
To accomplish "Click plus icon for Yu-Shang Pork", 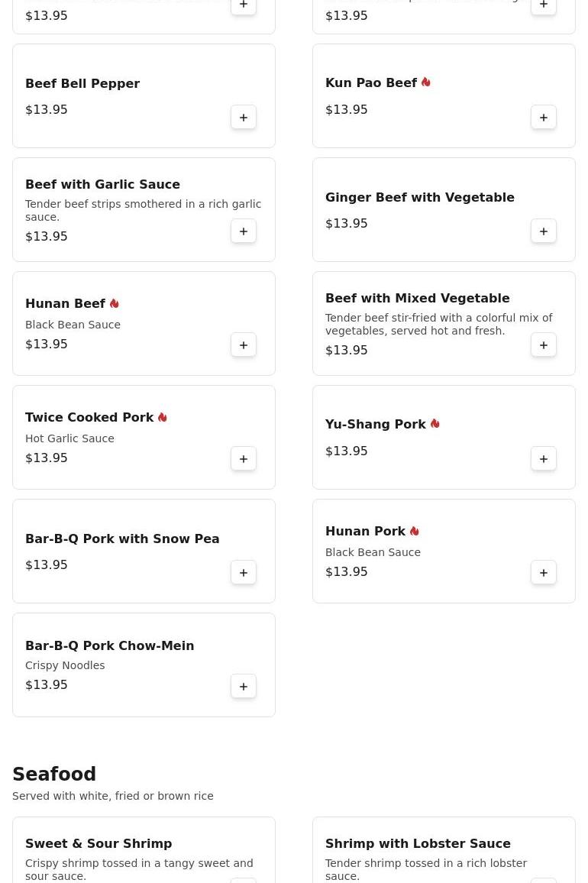I will pos(544,459).
